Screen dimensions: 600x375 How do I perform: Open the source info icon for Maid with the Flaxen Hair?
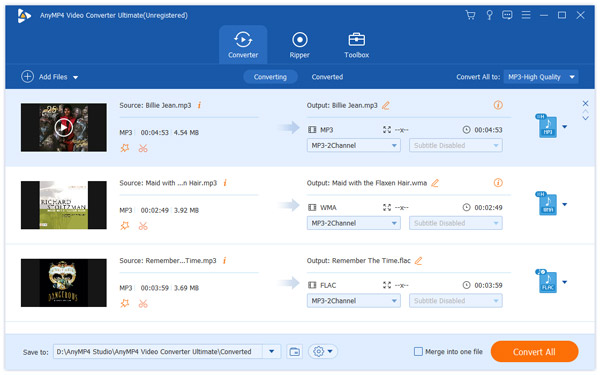pos(225,183)
